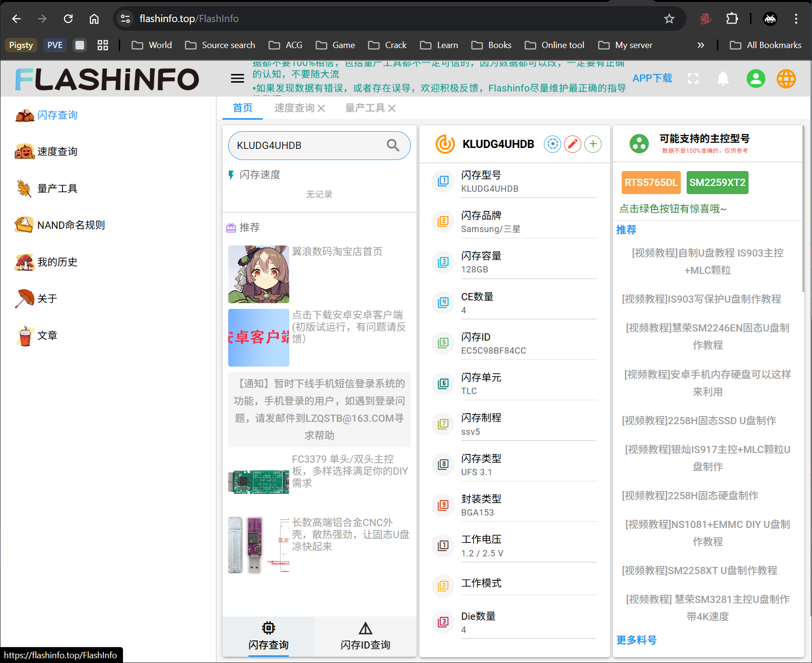Viewport: 812px width, 663px height.
Task: Open the green user account icon
Action: 755,78
